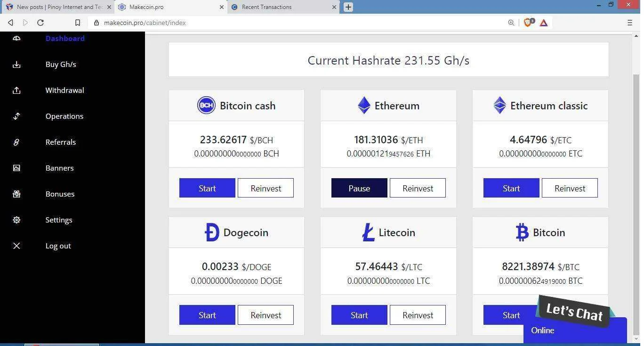Go to the Withdrawal page
Viewport: 644px width, 346px height.
(64, 91)
